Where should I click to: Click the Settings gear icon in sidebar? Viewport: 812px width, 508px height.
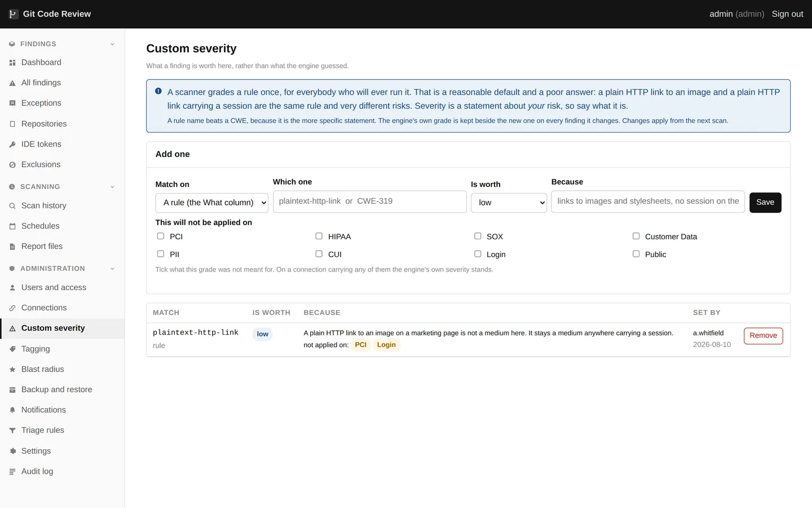[12, 452]
